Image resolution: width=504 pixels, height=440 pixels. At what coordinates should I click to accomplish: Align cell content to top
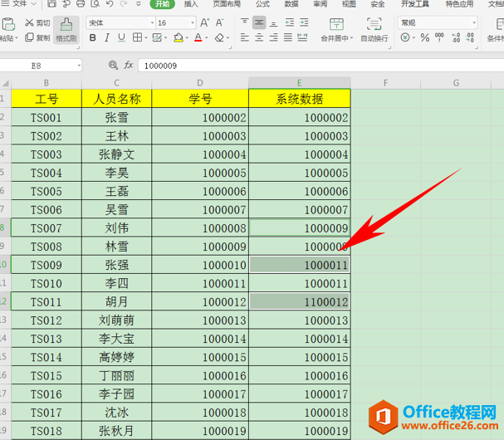tap(245, 22)
